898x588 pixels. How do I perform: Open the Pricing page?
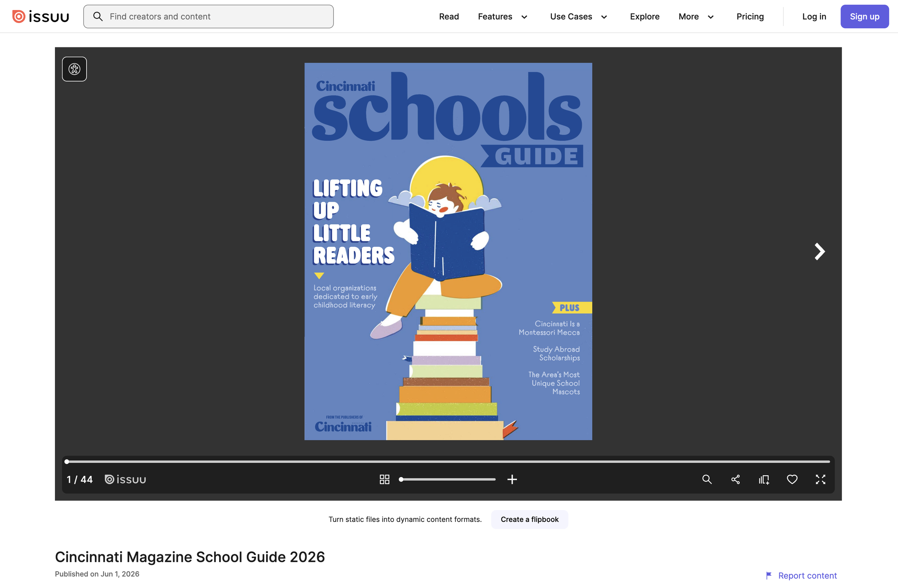pyautogui.click(x=750, y=17)
